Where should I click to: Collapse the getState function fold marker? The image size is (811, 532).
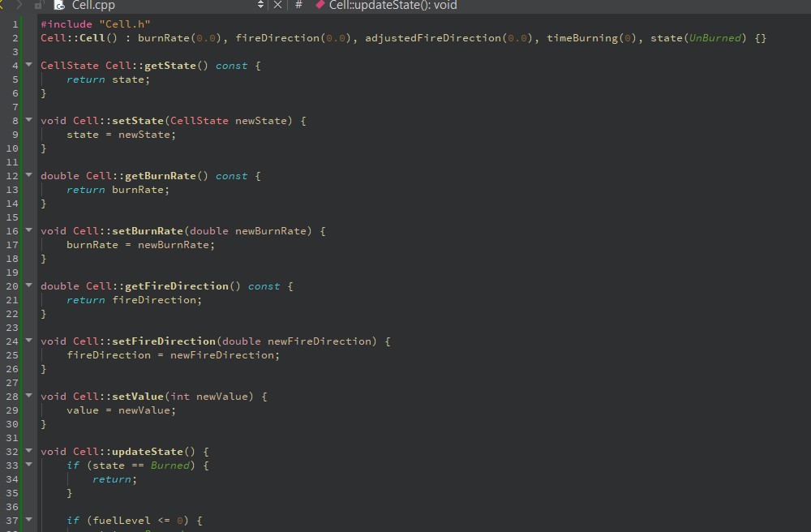point(28,65)
